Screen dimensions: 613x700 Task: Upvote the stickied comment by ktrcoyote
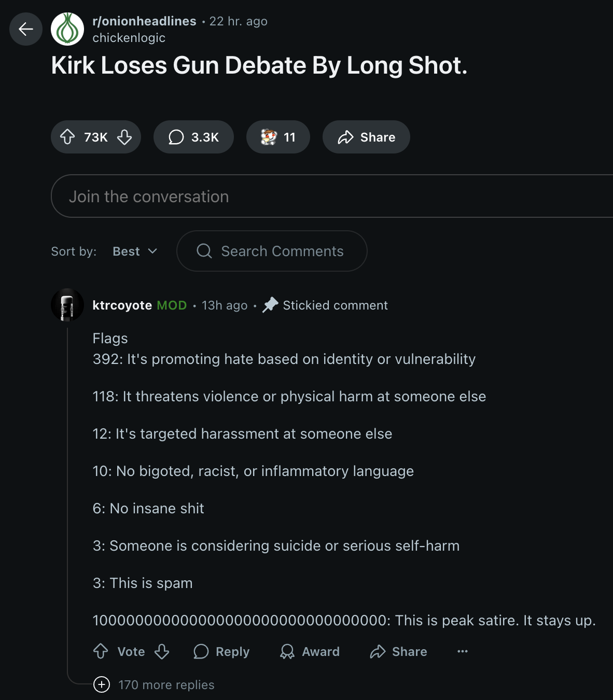pos(101,651)
